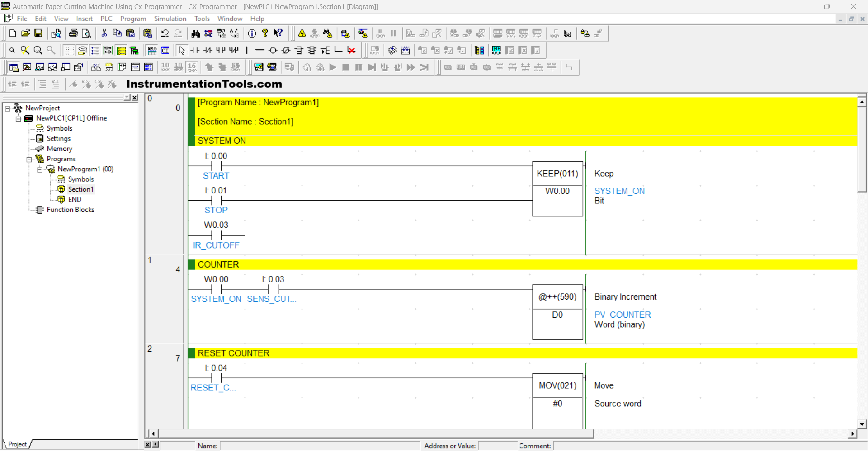Open the Insert menu
Screen dimensions: 868x451
click(x=84, y=19)
